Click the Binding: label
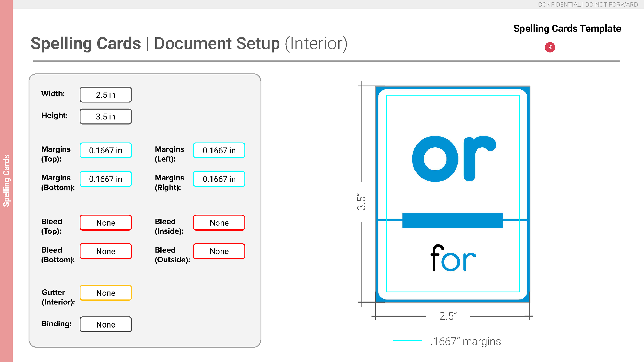This screenshot has height=362, width=644. pyautogui.click(x=57, y=324)
